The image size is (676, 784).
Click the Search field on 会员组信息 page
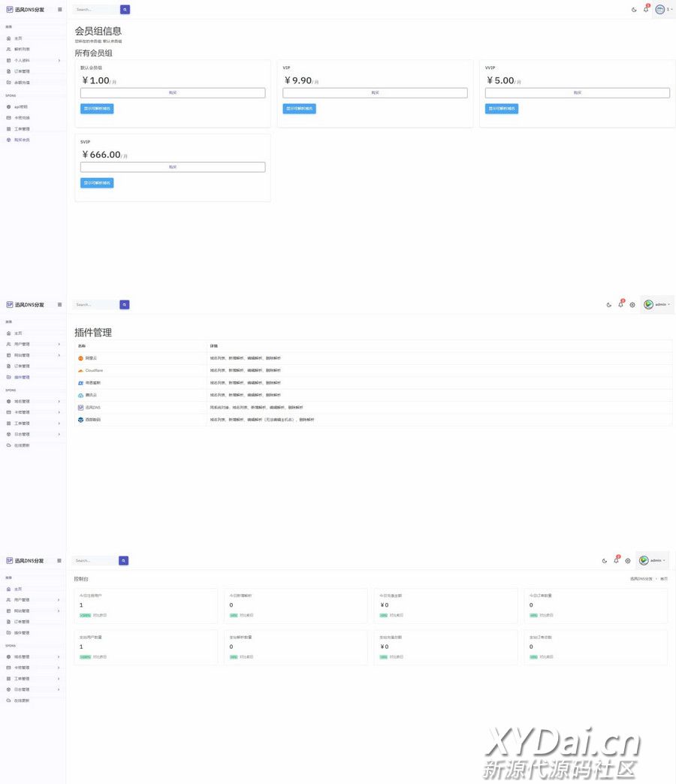pos(96,10)
